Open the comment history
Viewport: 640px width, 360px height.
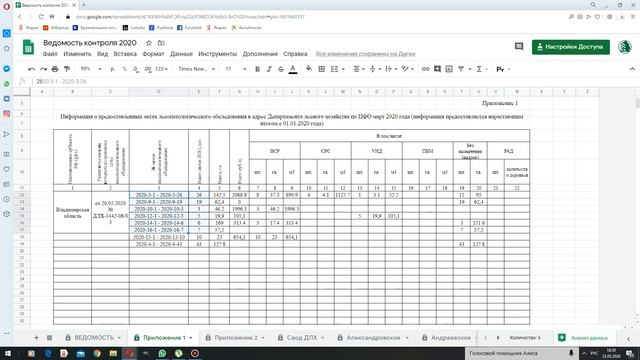click(519, 47)
